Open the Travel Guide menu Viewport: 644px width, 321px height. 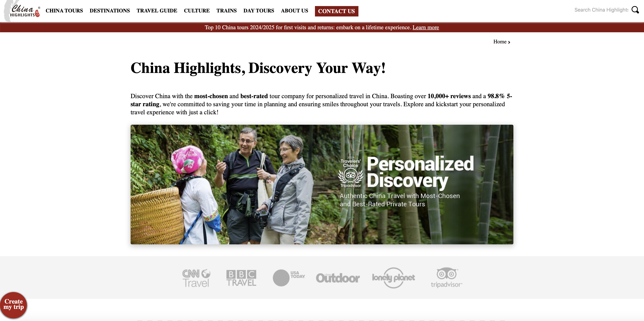point(157,11)
